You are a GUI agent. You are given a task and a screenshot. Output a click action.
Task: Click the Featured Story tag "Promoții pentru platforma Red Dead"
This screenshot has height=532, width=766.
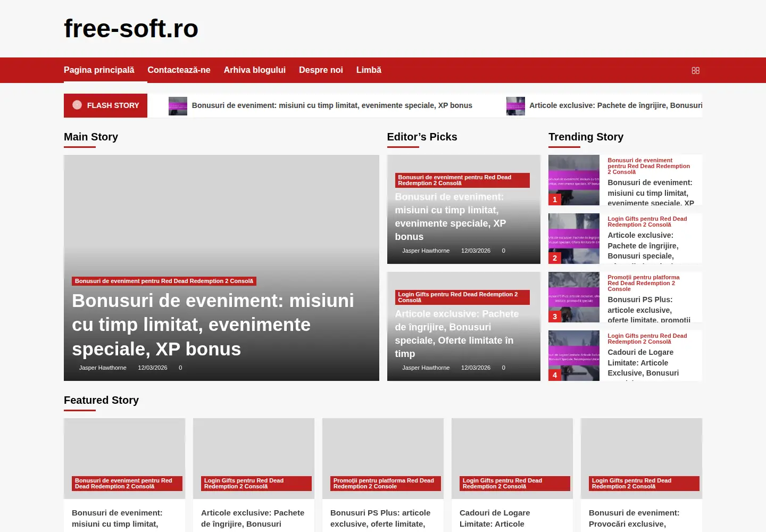(386, 484)
